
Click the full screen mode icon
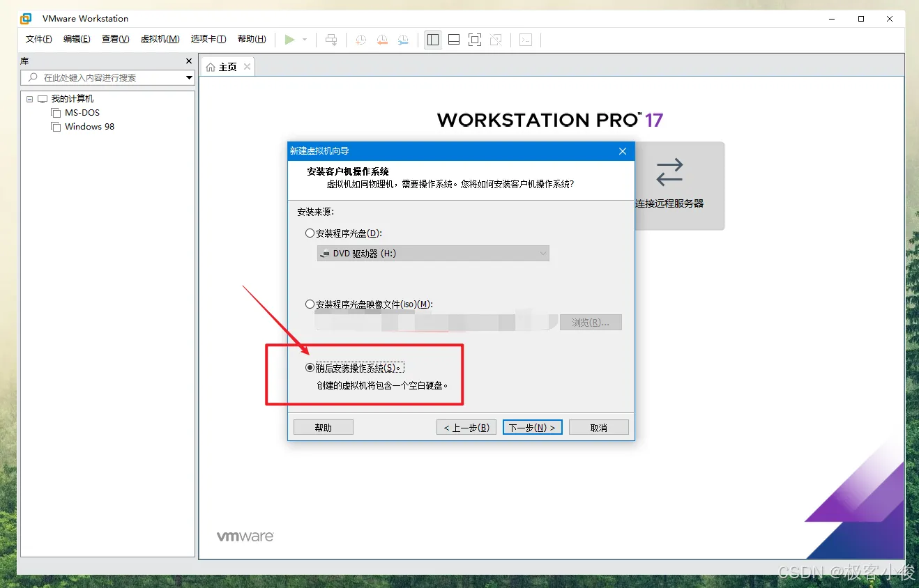(475, 40)
